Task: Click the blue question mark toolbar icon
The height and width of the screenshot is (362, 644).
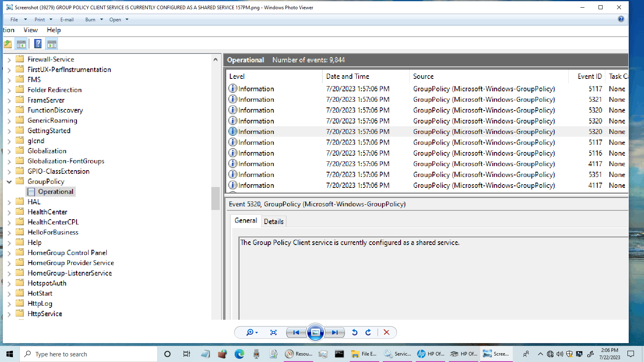Action: 38,43
